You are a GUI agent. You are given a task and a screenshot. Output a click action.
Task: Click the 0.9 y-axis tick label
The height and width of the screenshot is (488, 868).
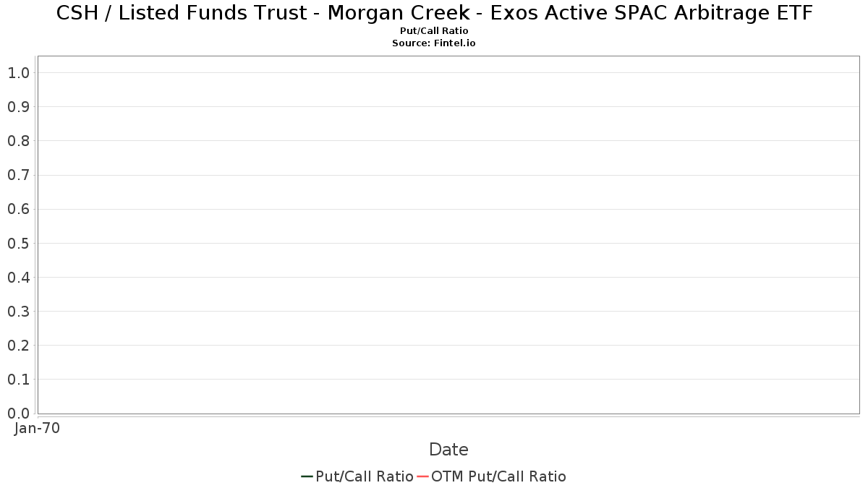tap(18, 106)
